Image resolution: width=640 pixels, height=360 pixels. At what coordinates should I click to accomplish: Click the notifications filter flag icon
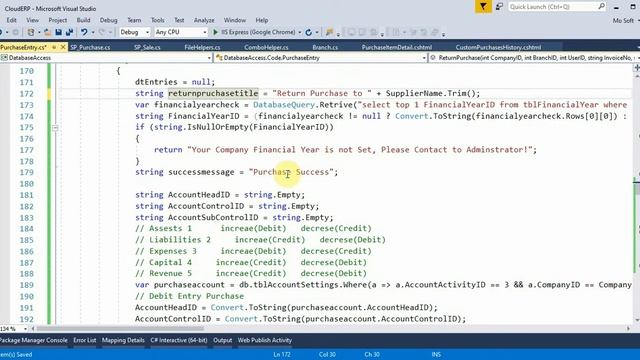(x=483, y=7)
